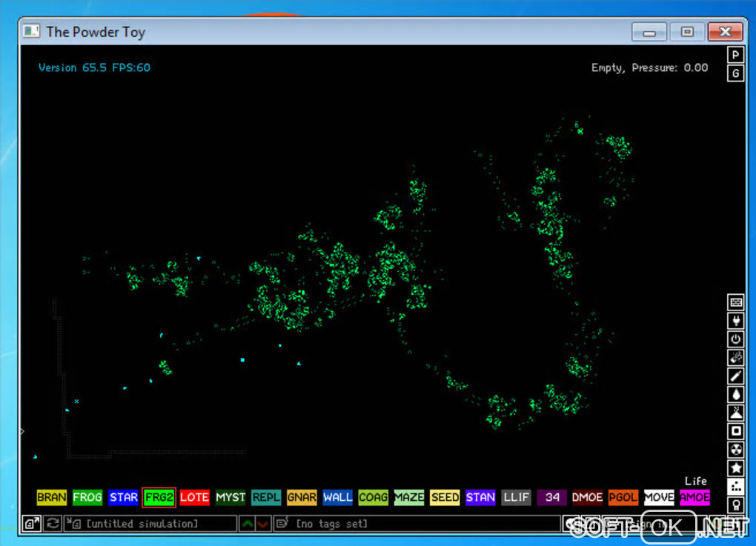Select the MAZE life element
Viewport: 756px width, 546px height.
(409, 497)
